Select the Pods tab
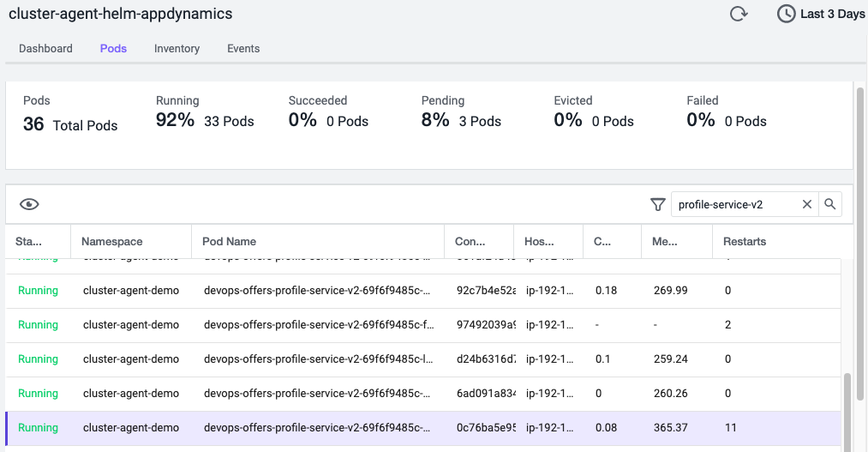 click(113, 49)
